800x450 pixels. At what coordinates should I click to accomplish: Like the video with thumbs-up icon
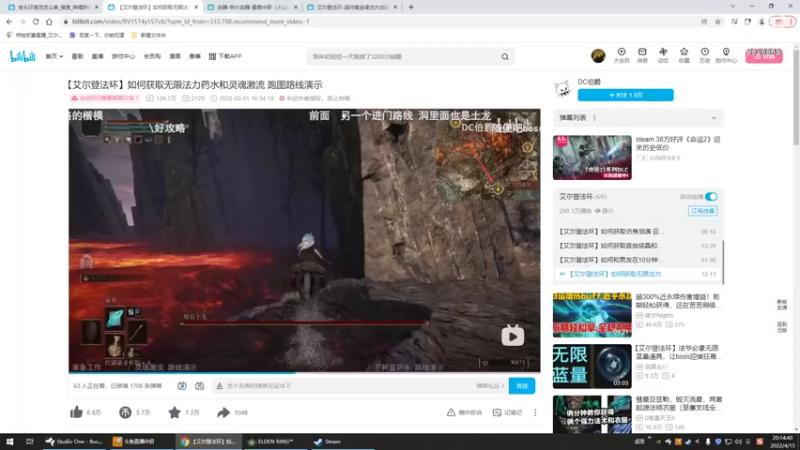77,412
